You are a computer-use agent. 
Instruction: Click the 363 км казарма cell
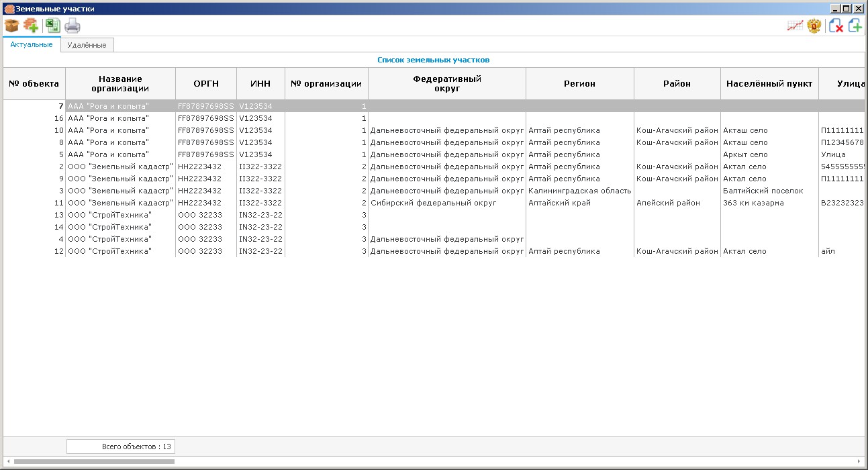(x=769, y=203)
